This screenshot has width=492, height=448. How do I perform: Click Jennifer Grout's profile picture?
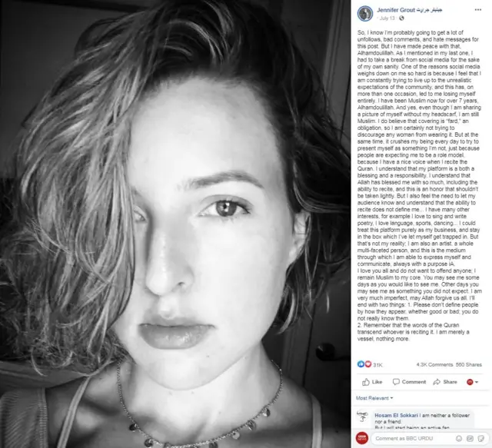tap(365, 14)
